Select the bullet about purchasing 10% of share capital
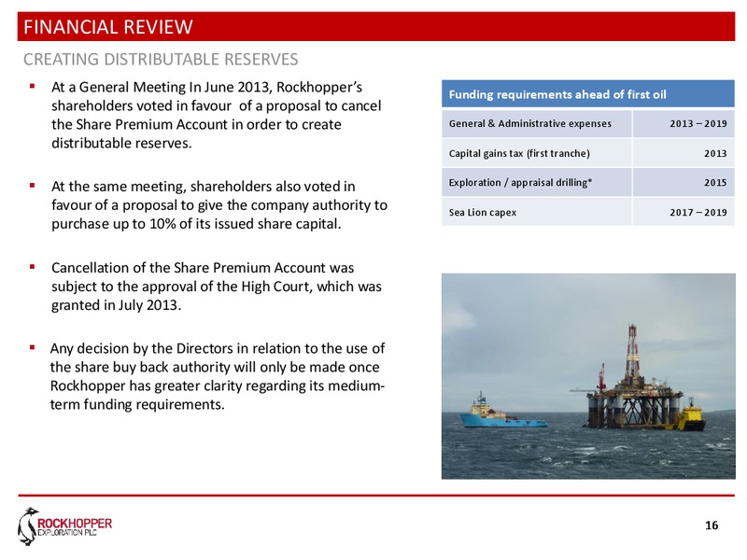Image resolution: width=747 pixels, height=560 pixels. [x=219, y=204]
